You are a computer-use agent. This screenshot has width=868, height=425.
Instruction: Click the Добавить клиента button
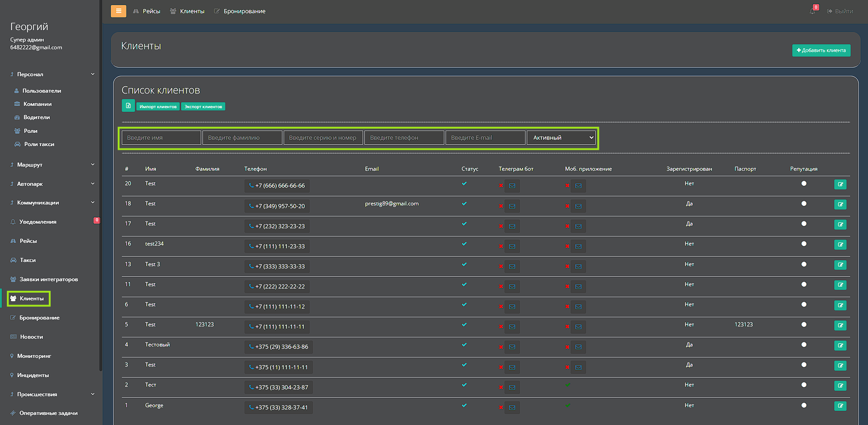click(x=821, y=50)
